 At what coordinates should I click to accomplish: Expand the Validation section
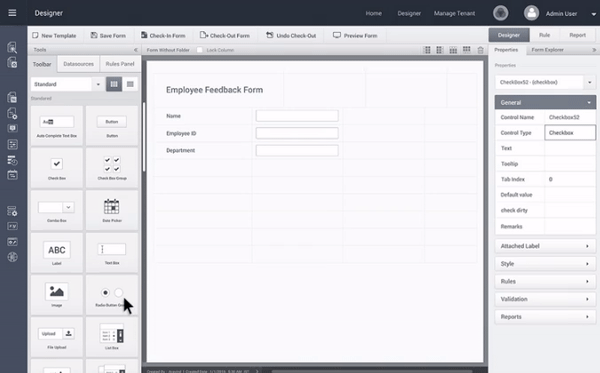click(x=545, y=299)
